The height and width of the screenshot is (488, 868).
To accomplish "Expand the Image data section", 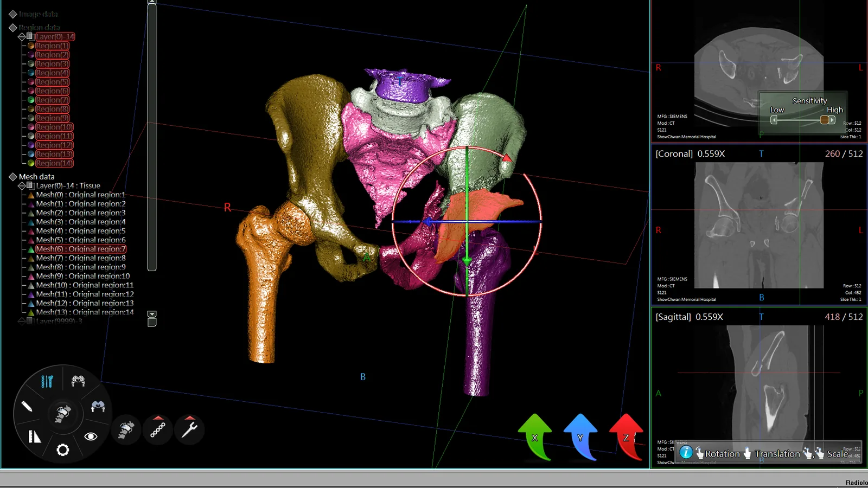I will click(x=12, y=14).
